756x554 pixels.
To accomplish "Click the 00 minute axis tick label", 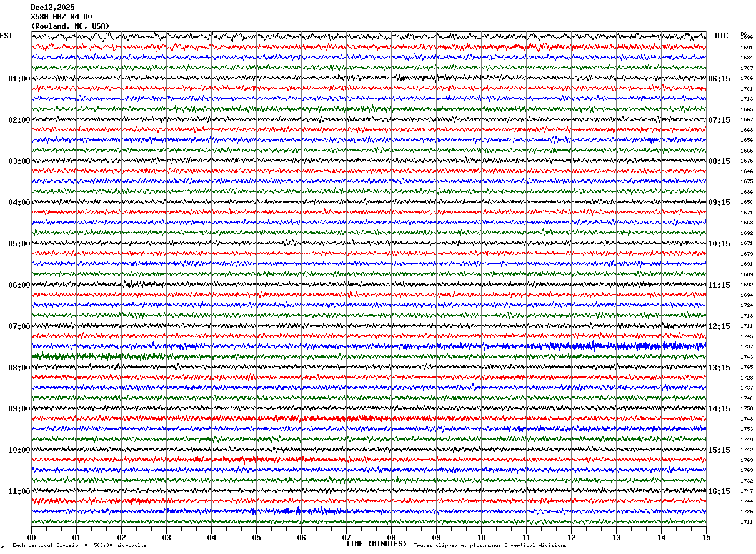I will click(31, 537).
